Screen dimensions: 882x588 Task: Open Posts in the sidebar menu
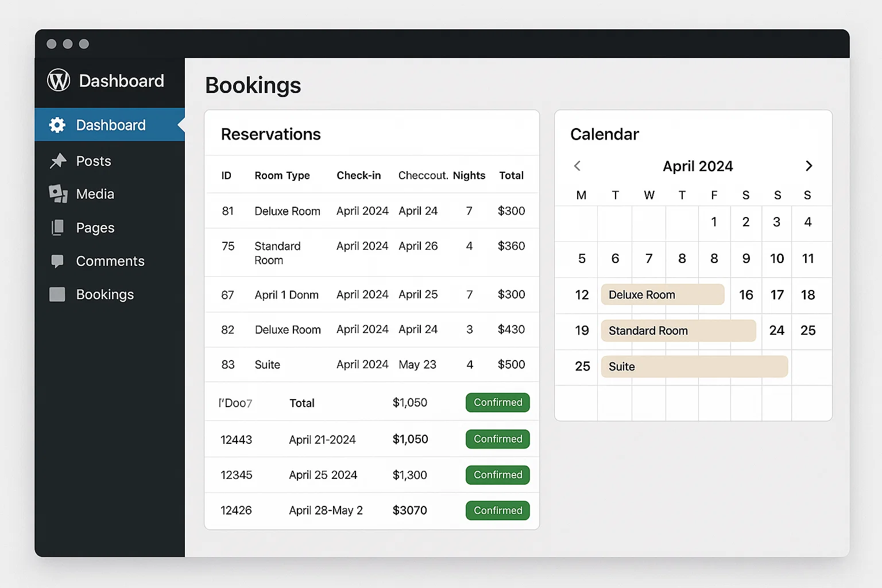tap(94, 161)
